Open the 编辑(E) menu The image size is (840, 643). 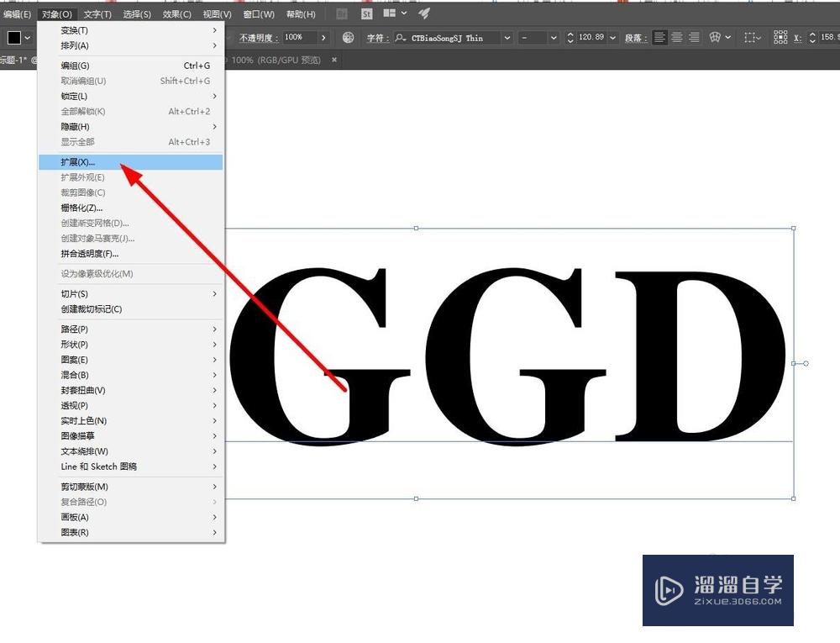click(17, 14)
